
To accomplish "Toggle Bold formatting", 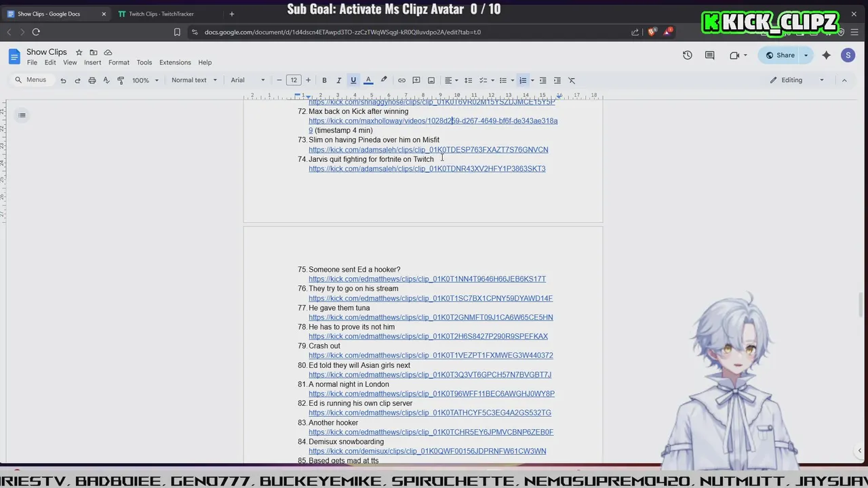I will coord(324,80).
